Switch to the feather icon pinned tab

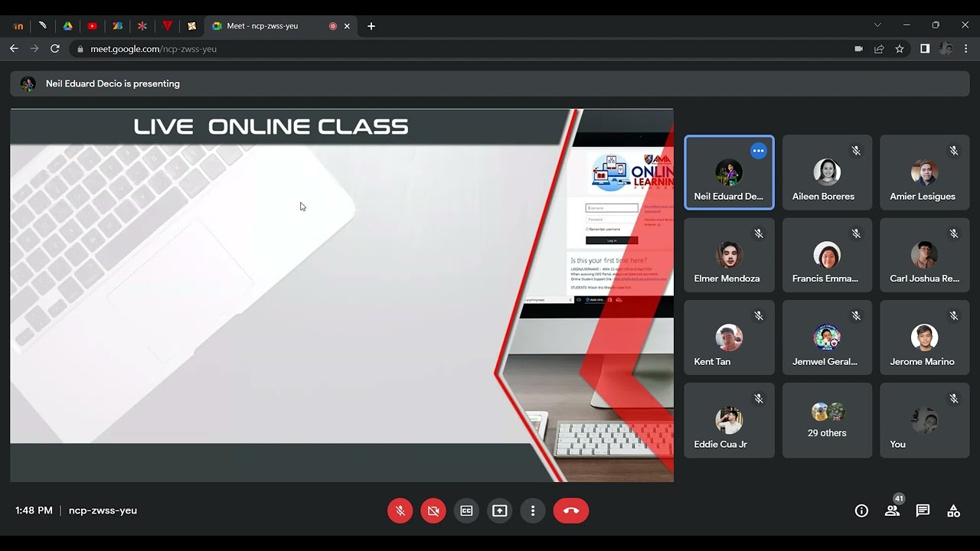[x=43, y=25]
